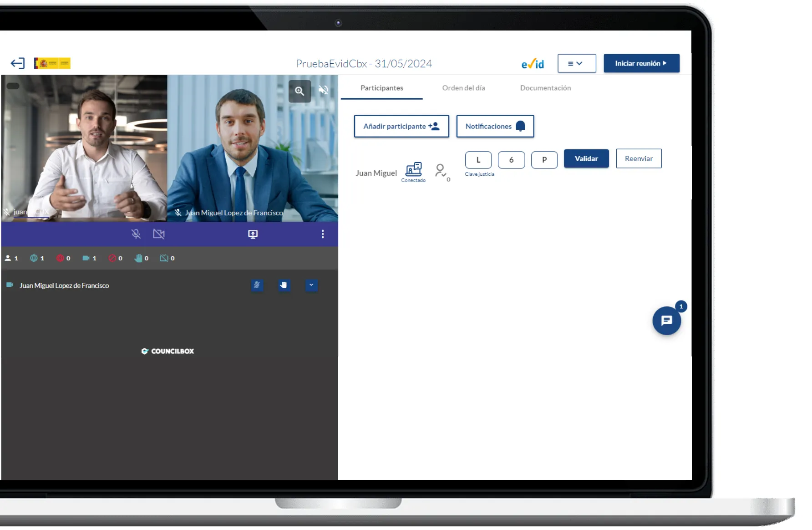Switch to the Documentación tab
The image size is (812, 530).
coord(545,88)
